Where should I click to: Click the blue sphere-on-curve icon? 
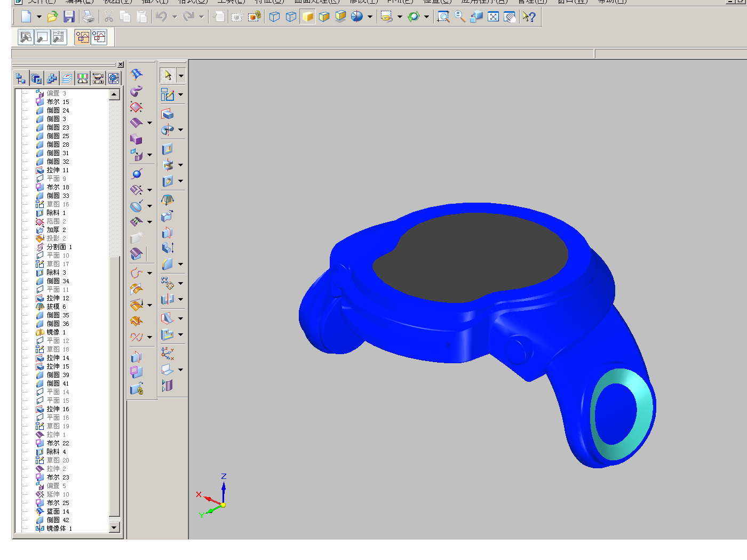[137, 174]
